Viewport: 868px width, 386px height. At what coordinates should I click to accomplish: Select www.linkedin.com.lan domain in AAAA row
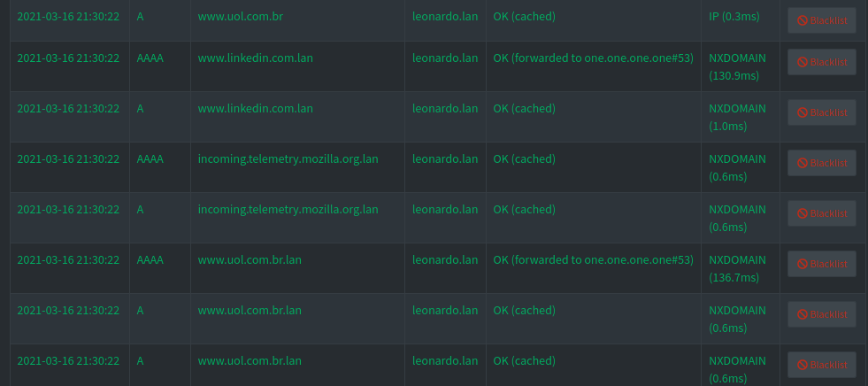255,58
